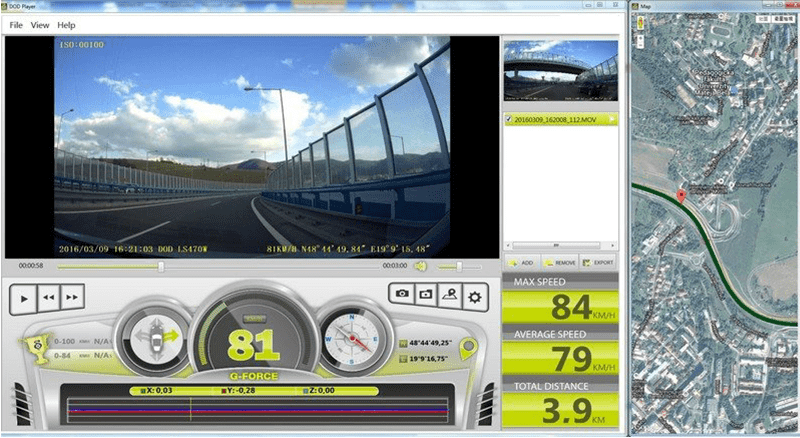The image size is (800, 438).
Task: Open the File menu
Action: [x=16, y=24]
